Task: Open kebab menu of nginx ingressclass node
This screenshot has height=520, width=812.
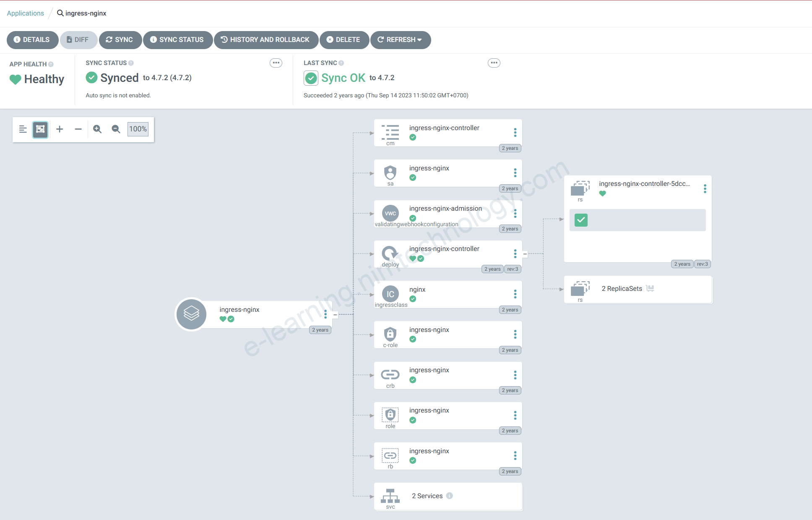Action: (515, 294)
